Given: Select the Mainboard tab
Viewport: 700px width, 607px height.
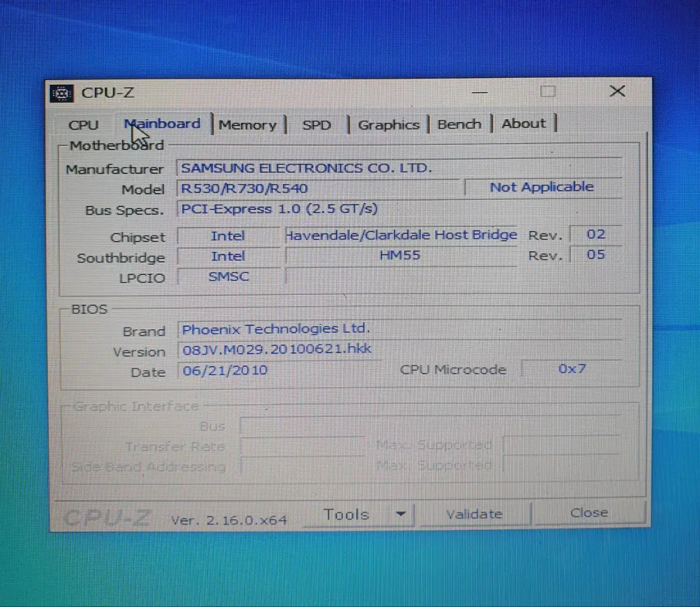Looking at the screenshot, I should point(162,124).
